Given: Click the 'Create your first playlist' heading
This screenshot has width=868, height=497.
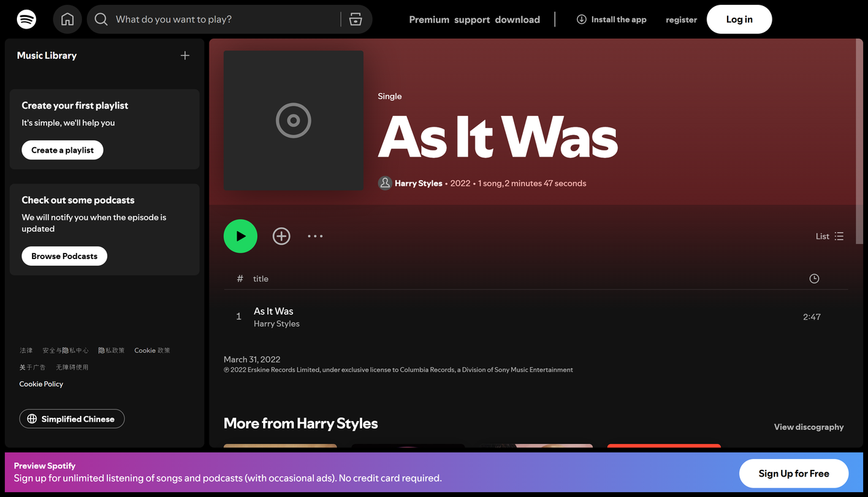Looking at the screenshot, I should [x=75, y=106].
